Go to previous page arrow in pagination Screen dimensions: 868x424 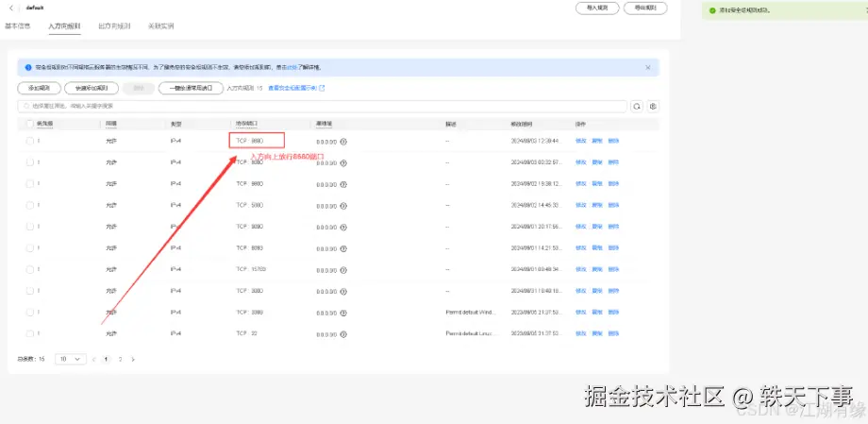pyautogui.click(x=93, y=359)
